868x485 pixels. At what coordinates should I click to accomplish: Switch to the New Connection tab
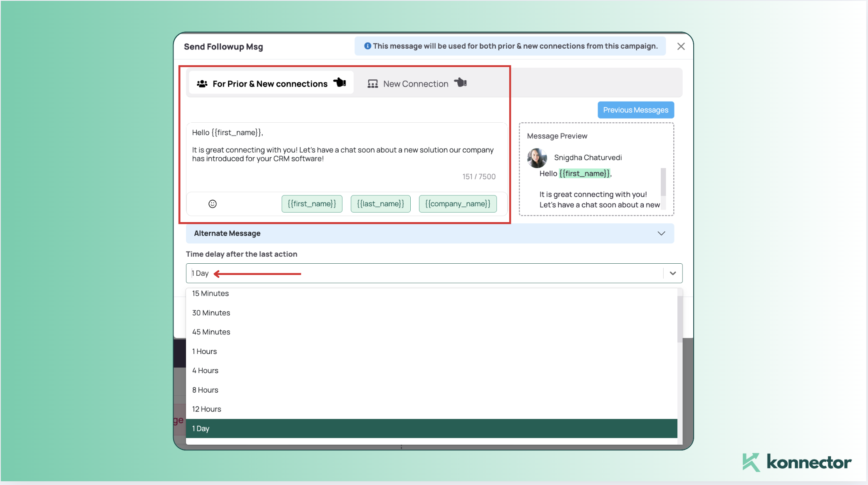(416, 84)
